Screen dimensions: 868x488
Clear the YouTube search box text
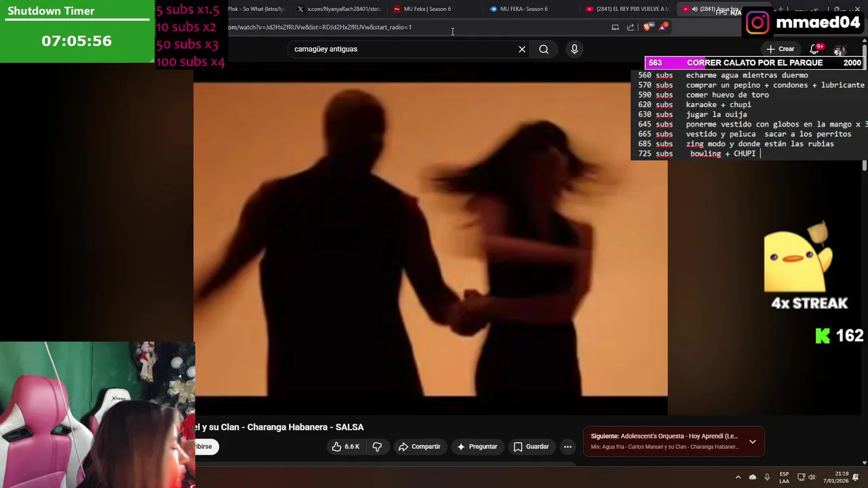522,49
